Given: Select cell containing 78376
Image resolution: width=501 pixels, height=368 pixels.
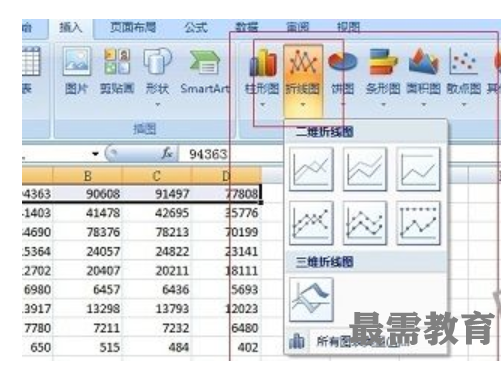Looking at the screenshot, I should [87, 232].
